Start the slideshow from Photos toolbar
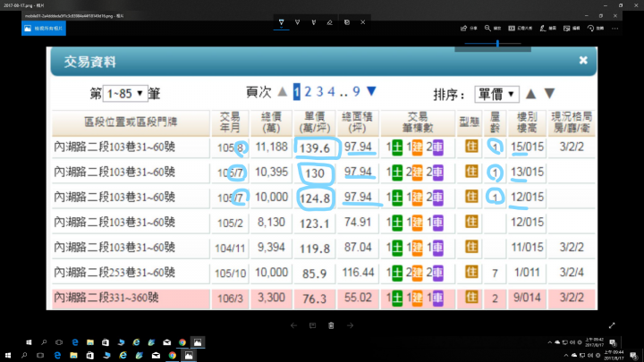The width and height of the screenshot is (644, 362). coord(520,29)
